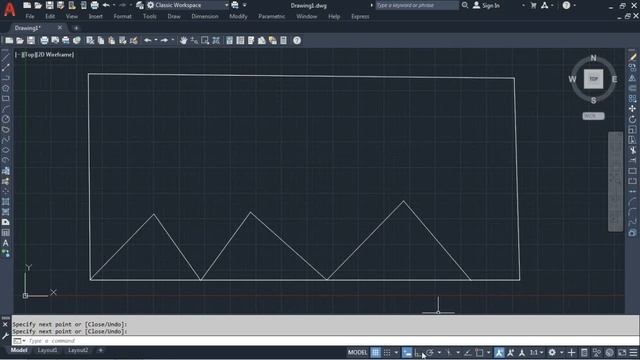Click the Erase tool in the Modify toolbar
This screenshot has width=640, height=360.
pyautogui.click(x=632, y=57)
